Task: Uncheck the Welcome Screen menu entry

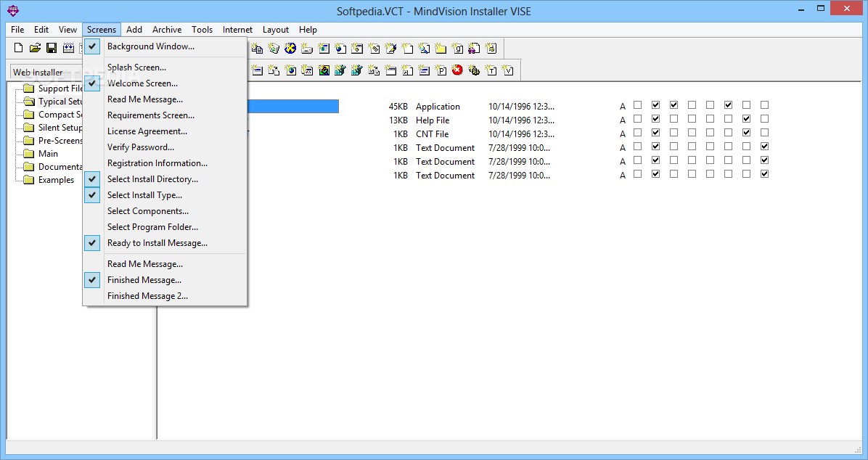Action: tap(165, 83)
